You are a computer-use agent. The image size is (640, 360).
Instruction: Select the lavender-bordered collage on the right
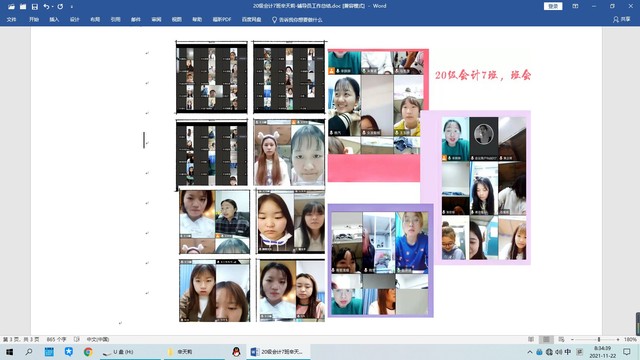(476, 188)
